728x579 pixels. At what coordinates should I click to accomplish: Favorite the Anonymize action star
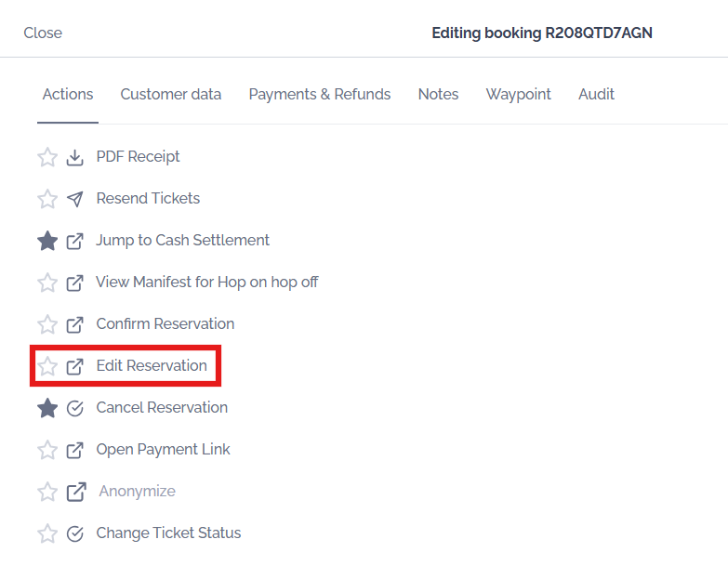pyautogui.click(x=47, y=492)
